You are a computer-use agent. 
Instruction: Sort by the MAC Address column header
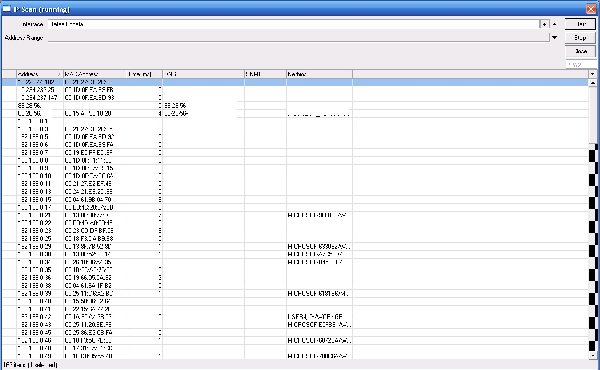pos(95,74)
